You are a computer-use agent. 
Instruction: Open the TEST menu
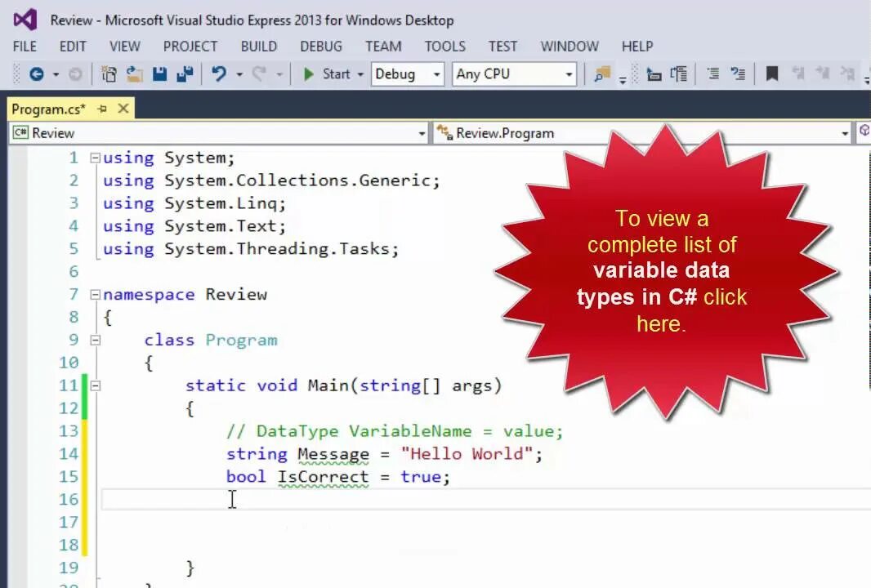pos(502,46)
